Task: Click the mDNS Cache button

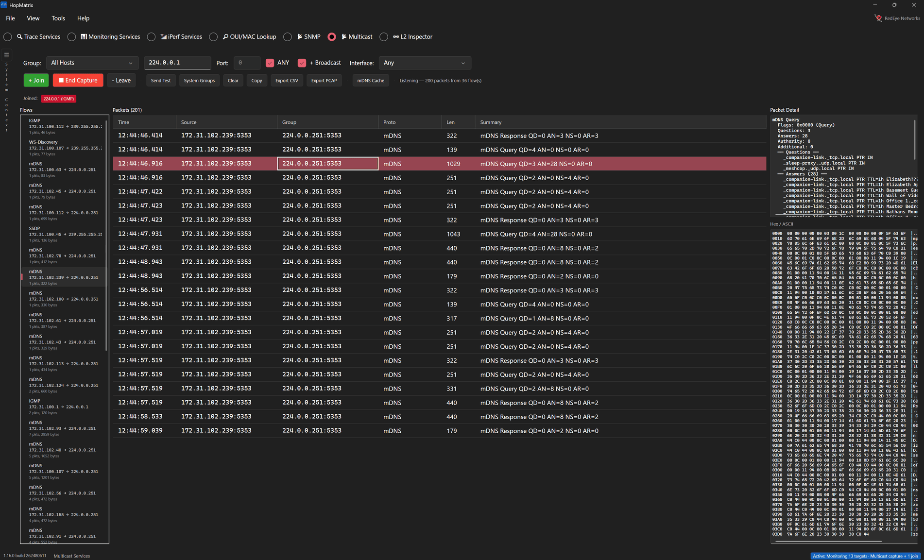Action: pos(371,81)
